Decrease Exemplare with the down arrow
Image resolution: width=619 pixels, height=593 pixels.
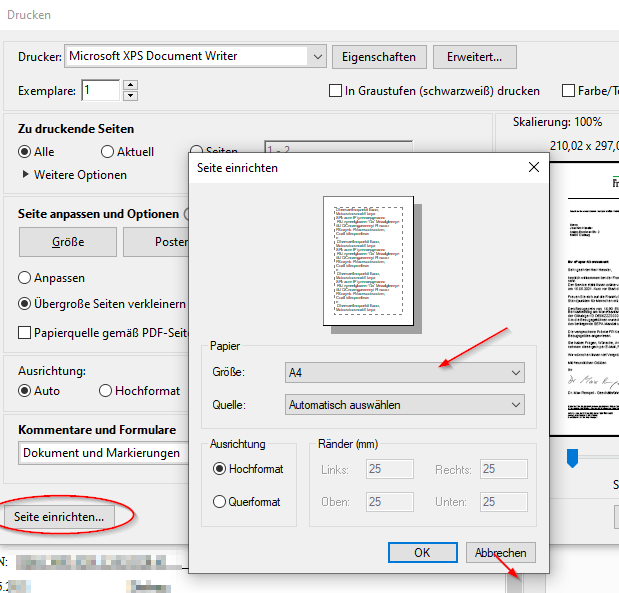130,96
